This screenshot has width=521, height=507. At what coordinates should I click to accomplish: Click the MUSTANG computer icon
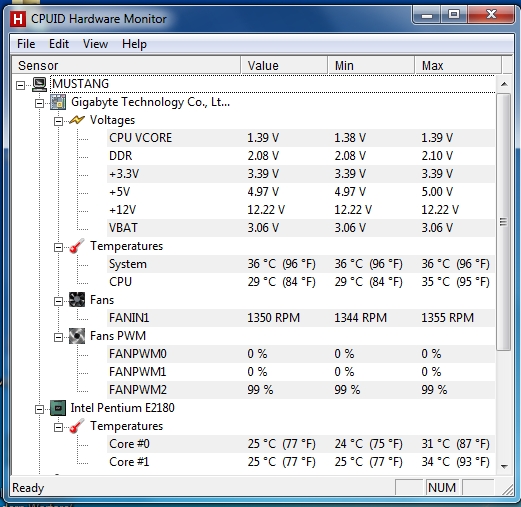pos(40,84)
